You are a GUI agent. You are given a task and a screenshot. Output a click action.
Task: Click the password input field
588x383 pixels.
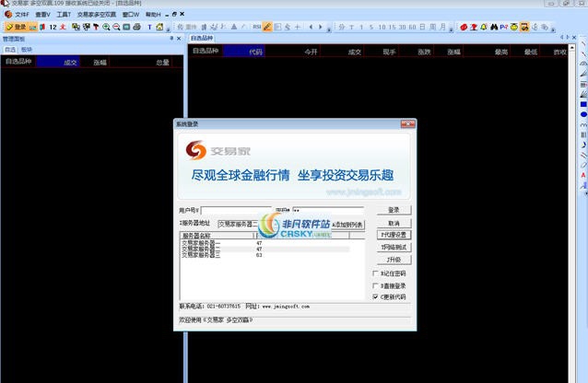pos(328,210)
